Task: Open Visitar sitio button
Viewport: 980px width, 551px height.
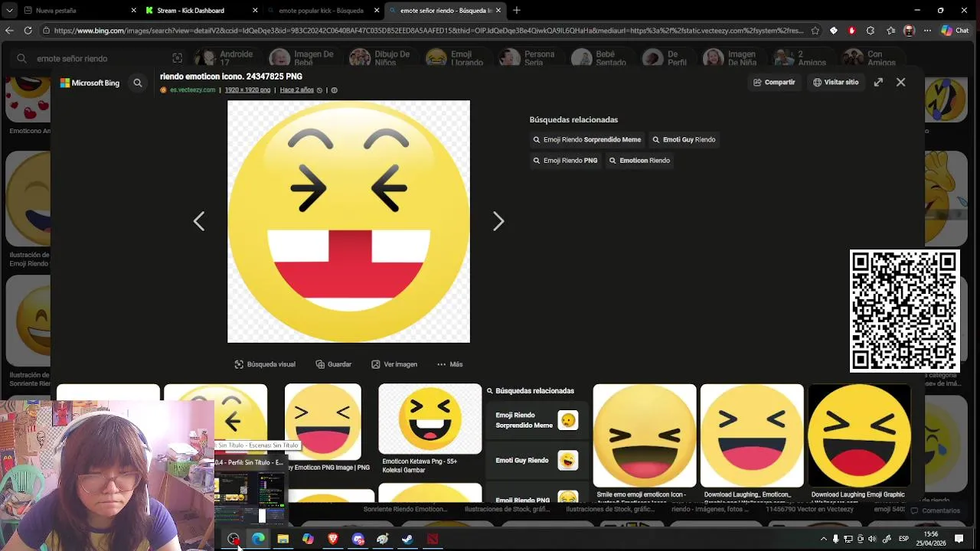Action: point(835,82)
